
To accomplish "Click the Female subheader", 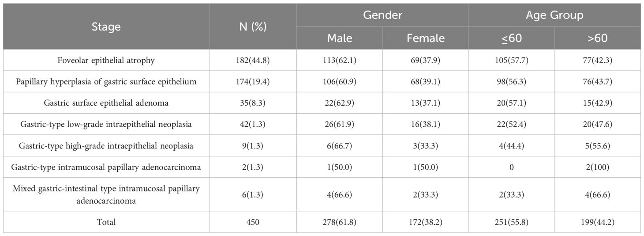I will pos(426,38).
